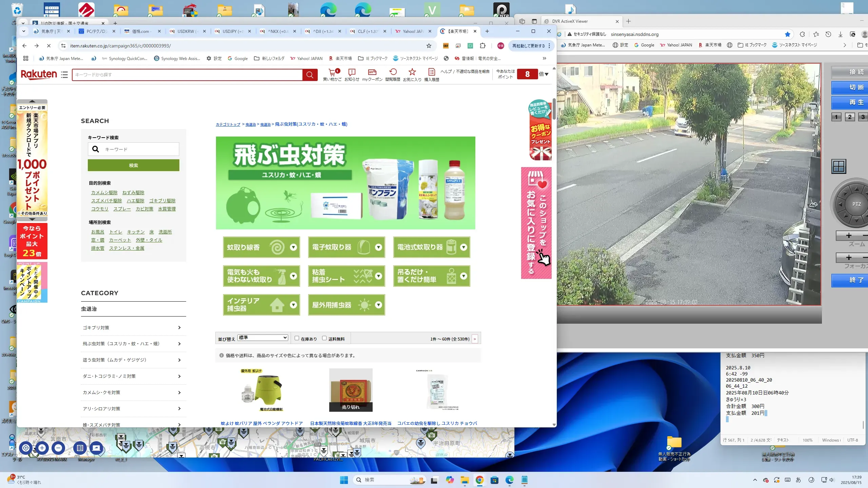Click the red search magnifier button
The height and width of the screenshot is (488, 868).
pyautogui.click(x=310, y=75)
